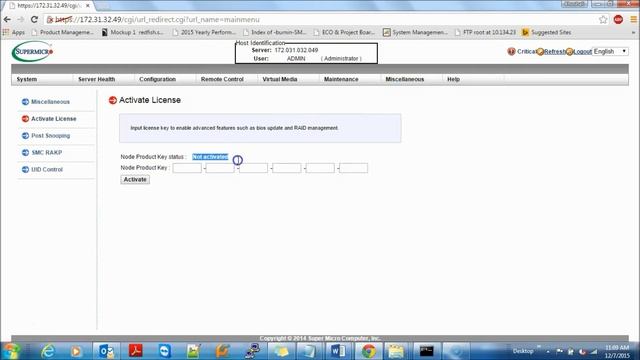
Task: Open the Maintenance menu
Action: pyautogui.click(x=341, y=79)
